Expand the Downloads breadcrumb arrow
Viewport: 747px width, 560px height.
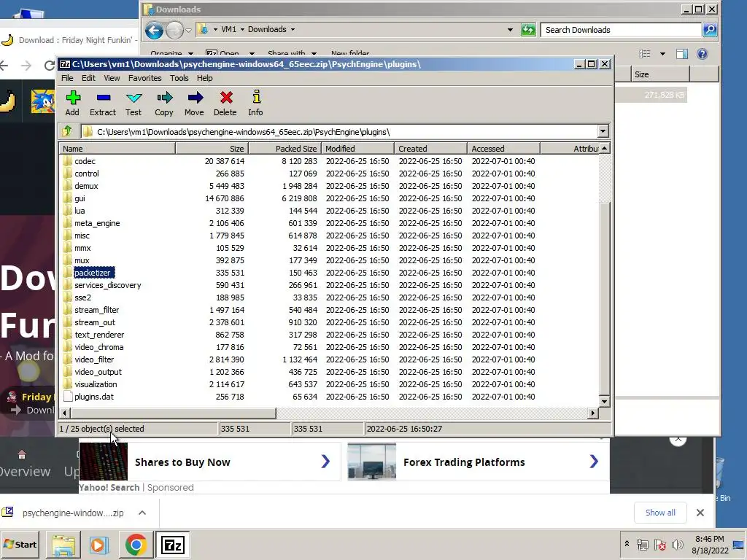coord(293,29)
